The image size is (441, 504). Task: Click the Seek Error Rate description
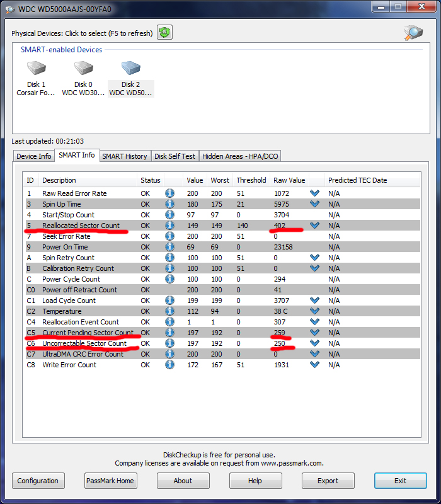pyautogui.click(x=66, y=236)
